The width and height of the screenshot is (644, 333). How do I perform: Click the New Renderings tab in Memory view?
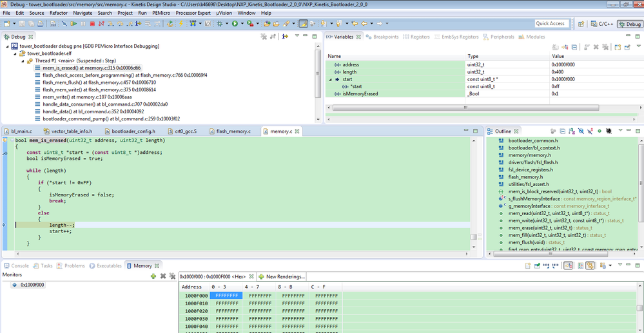tap(281, 276)
